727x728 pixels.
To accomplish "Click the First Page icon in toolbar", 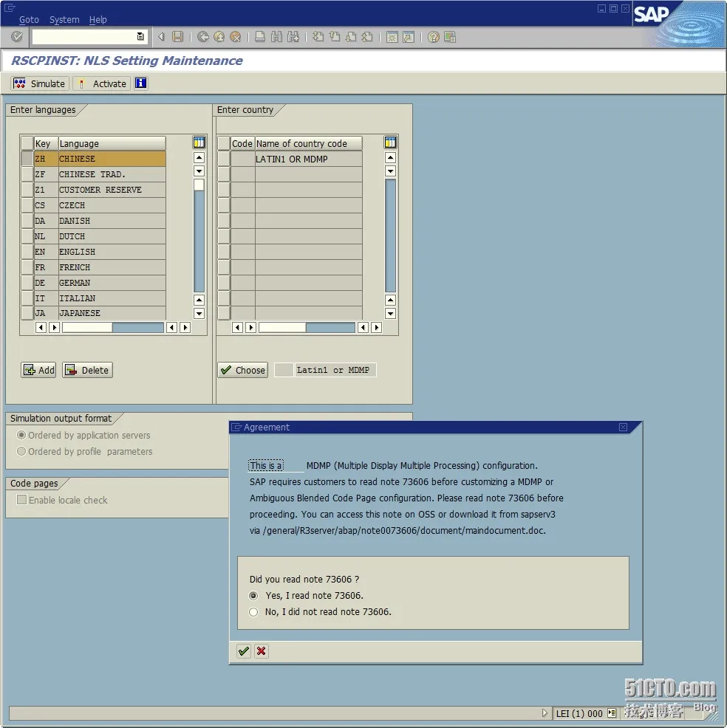I will 318,37.
